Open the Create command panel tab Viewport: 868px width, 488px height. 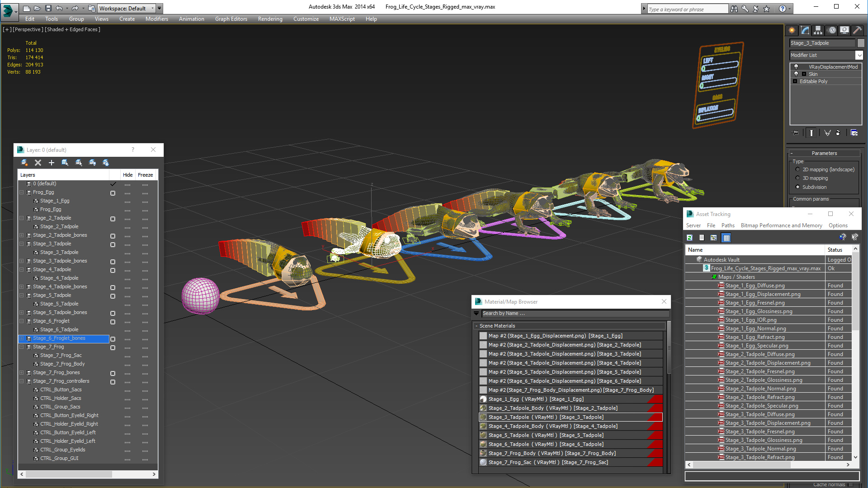click(x=792, y=30)
